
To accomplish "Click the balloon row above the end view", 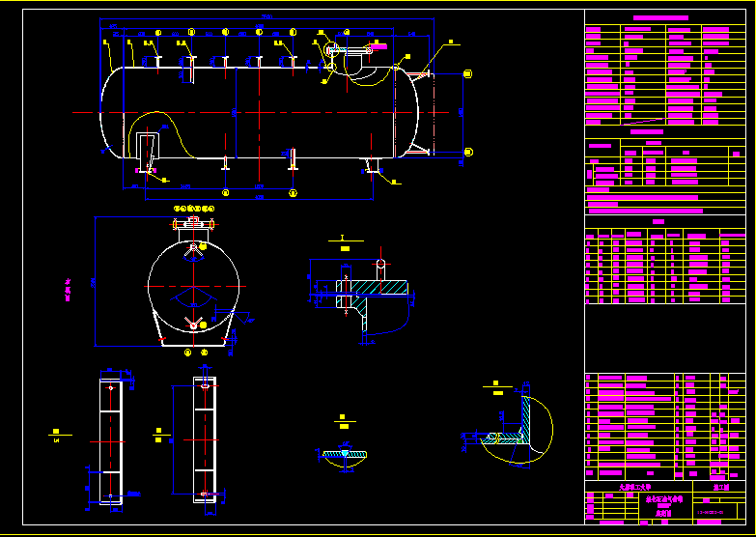I will [194, 209].
